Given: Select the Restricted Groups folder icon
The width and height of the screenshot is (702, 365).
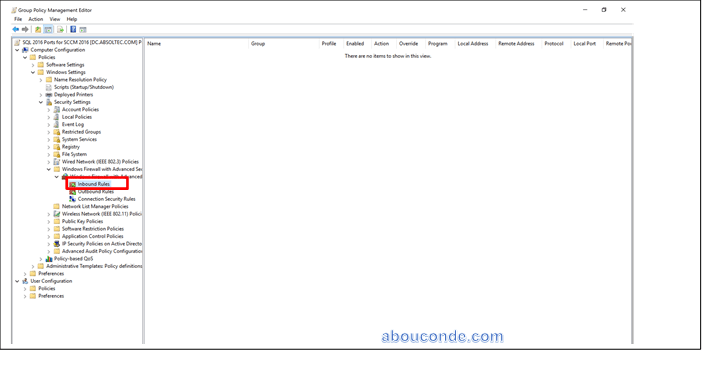Looking at the screenshot, I should [57, 132].
